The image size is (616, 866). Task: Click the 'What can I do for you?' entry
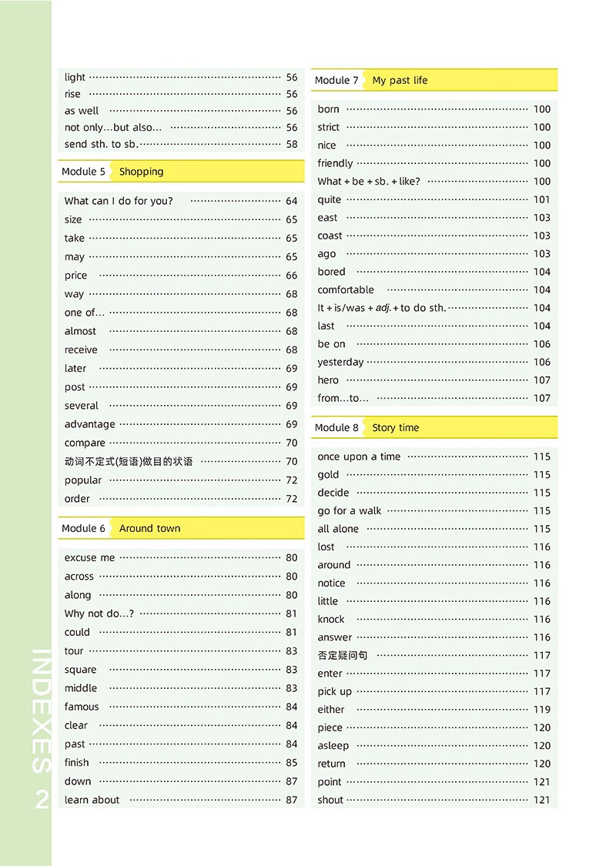pos(119,201)
